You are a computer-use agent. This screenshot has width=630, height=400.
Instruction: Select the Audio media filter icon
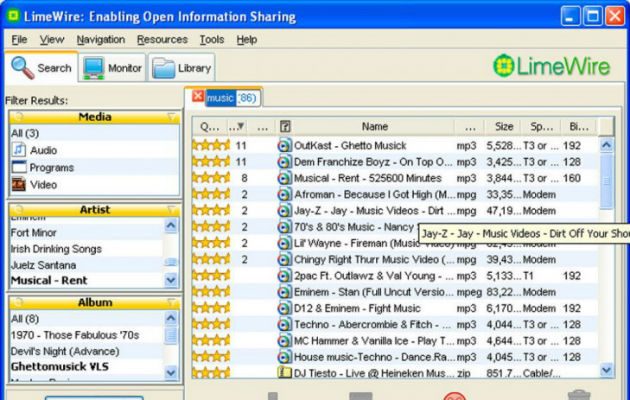[x=20, y=150]
